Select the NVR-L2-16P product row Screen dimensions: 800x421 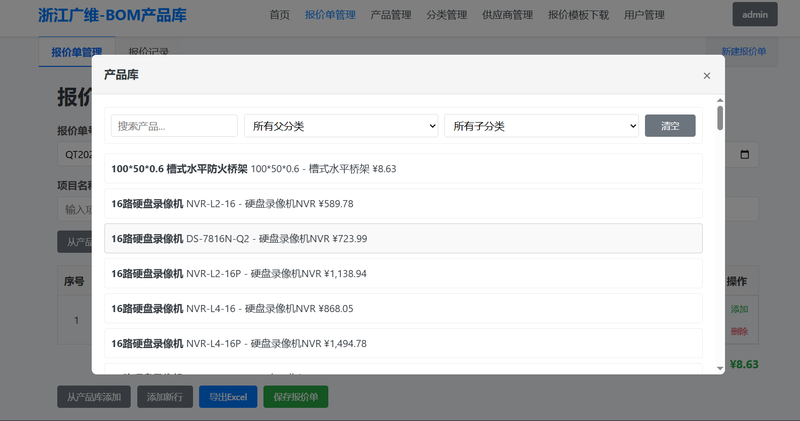tap(403, 273)
